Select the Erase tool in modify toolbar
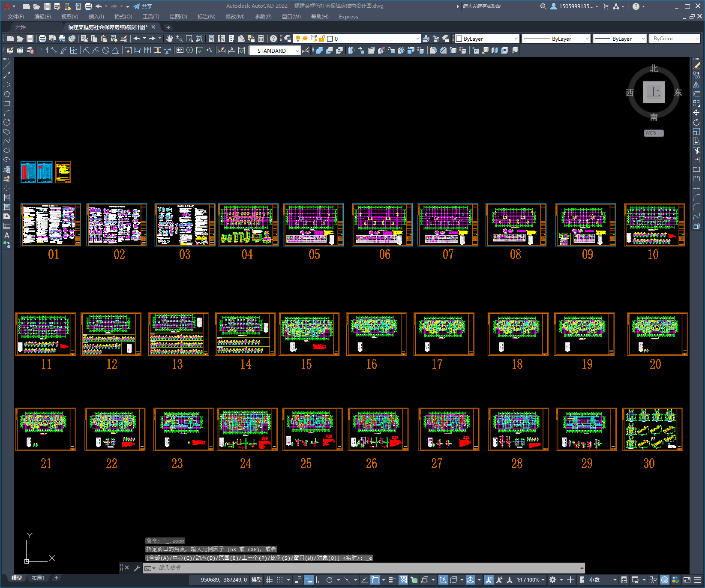Screen dimensions: 705x588 [x=696, y=66]
